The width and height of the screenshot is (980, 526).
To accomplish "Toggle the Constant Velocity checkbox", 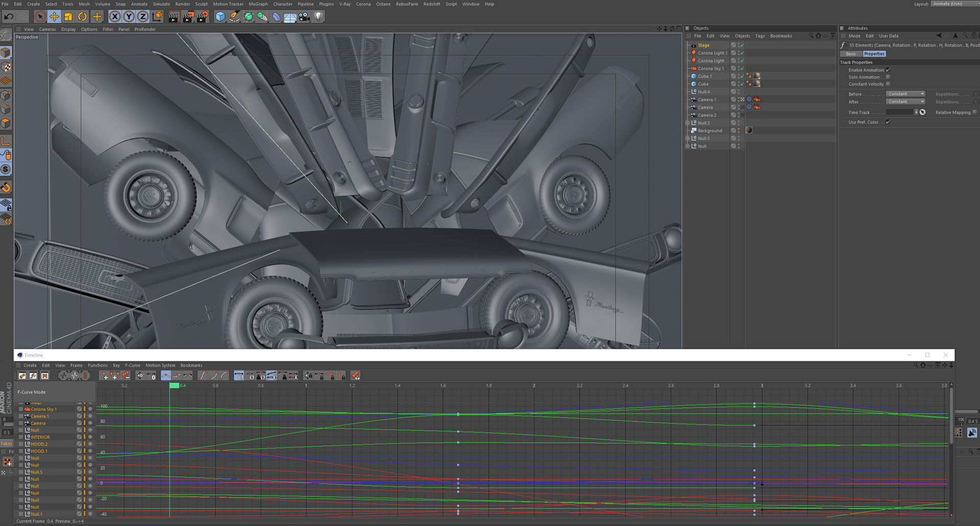I will pyautogui.click(x=888, y=84).
